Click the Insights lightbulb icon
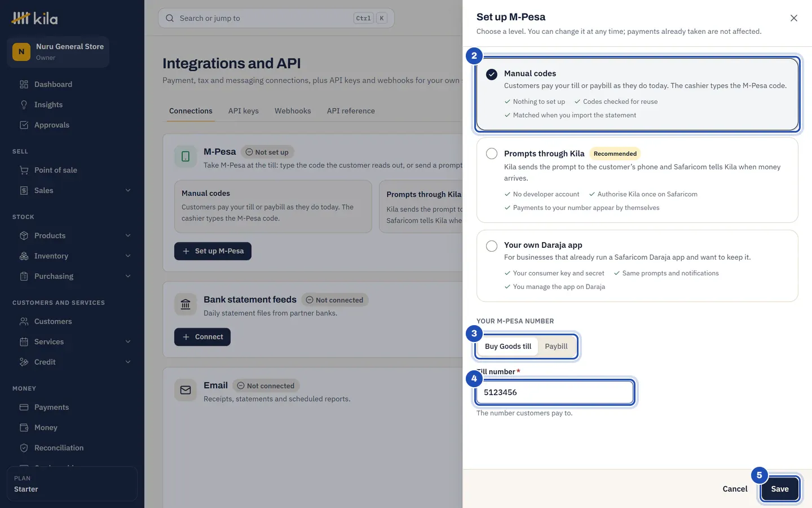This screenshot has height=508, width=812. pos(24,105)
